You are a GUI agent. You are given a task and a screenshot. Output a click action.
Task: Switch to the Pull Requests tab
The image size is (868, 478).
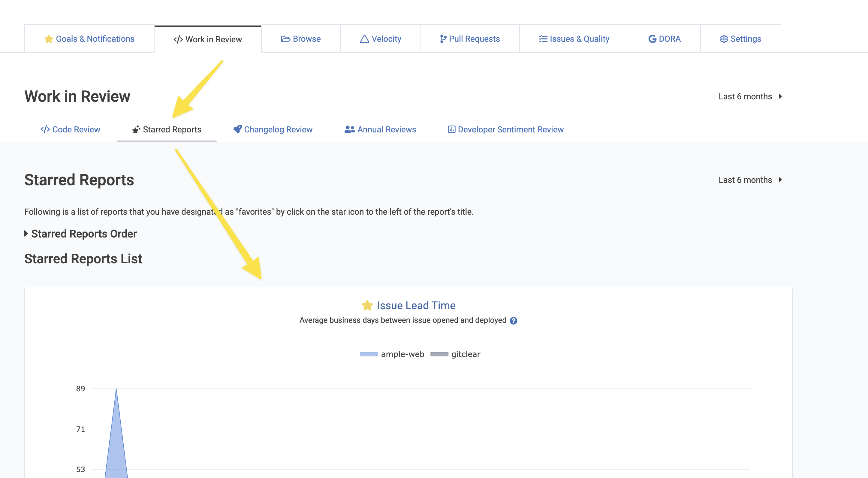point(470,39)
